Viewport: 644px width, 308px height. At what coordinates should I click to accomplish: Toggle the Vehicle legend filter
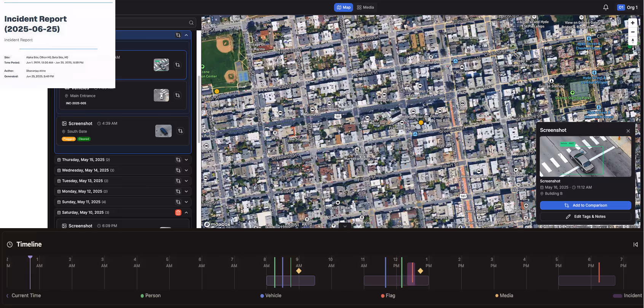point(271,295)
